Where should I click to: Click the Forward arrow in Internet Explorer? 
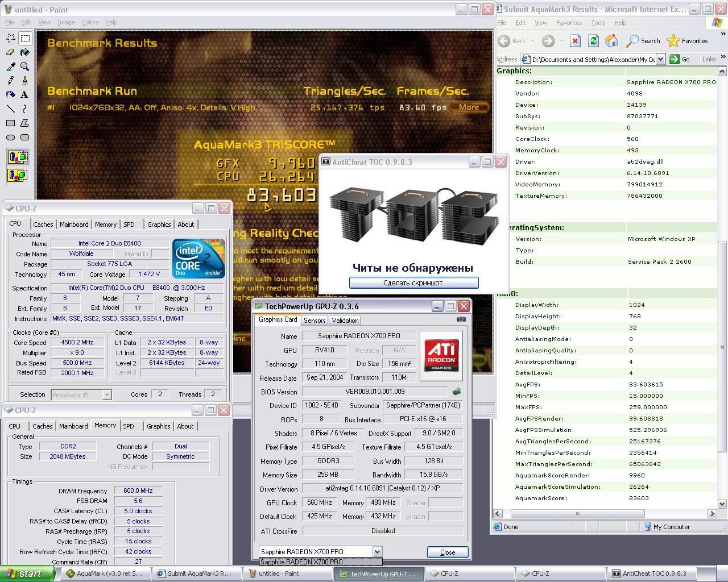pos(548,41)
